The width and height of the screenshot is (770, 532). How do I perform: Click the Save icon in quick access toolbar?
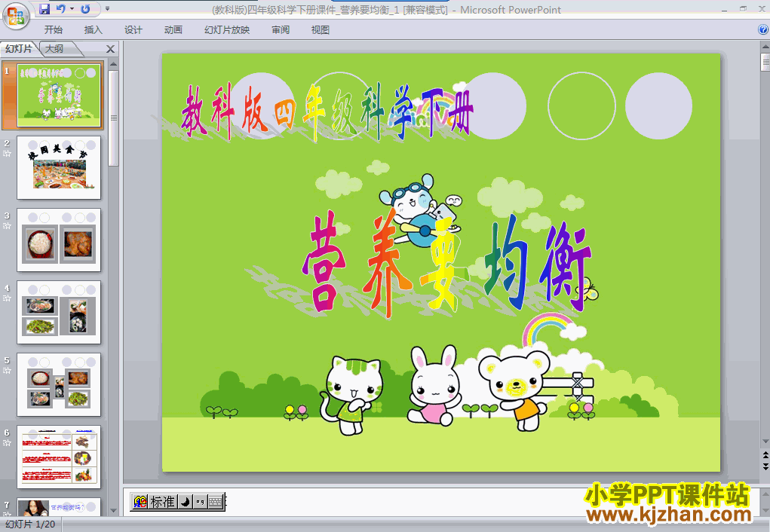tap(44, 8)
